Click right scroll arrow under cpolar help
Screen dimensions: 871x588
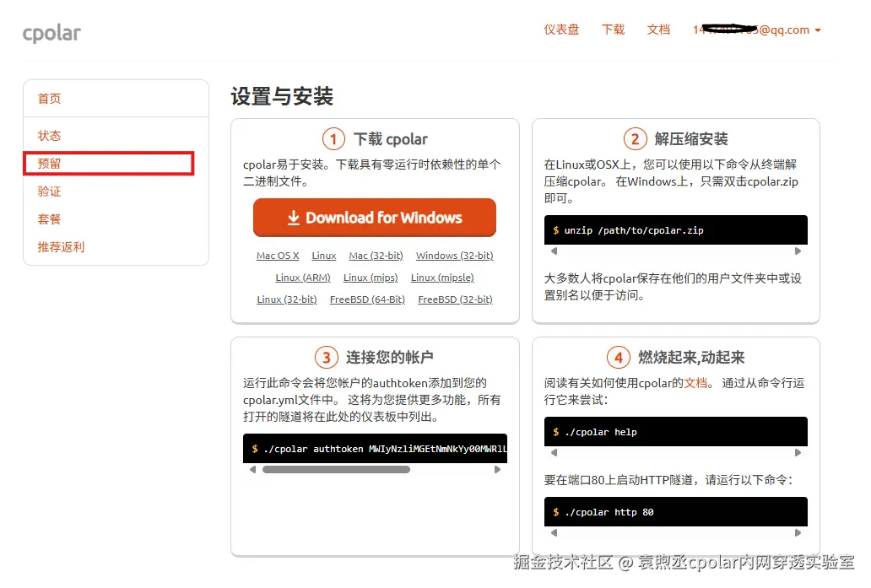click(798, 452)
